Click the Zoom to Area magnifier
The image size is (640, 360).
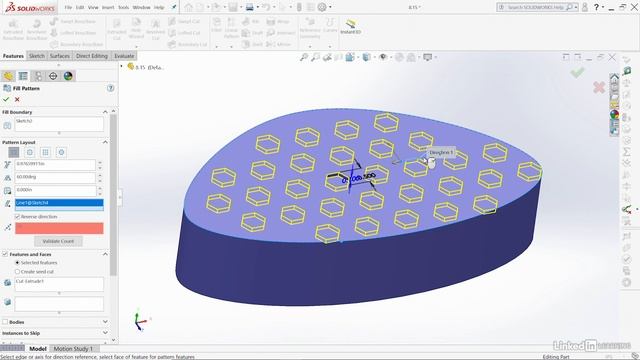coord(316,58)
